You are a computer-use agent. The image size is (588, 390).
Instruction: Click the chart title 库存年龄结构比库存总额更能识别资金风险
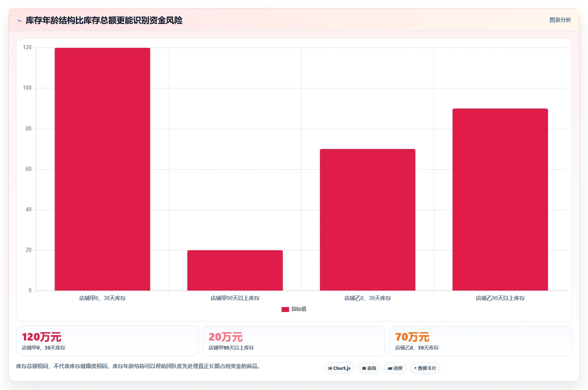tap(104, 20)
